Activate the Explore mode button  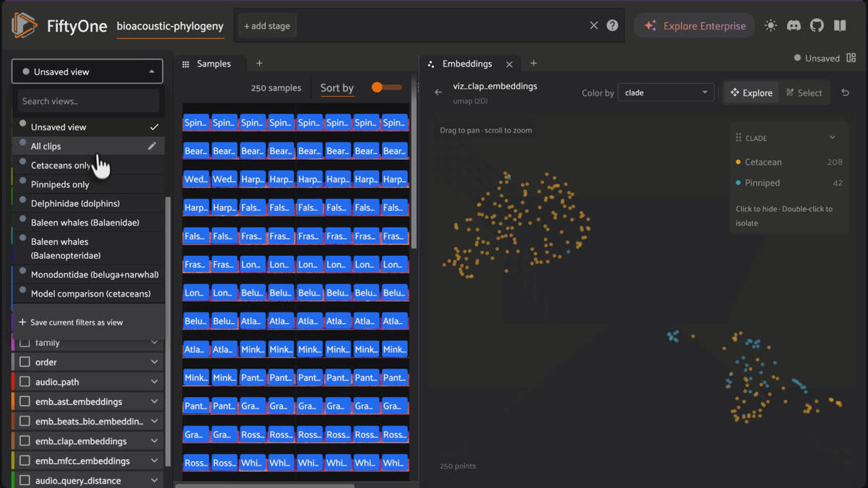[751, 93]
